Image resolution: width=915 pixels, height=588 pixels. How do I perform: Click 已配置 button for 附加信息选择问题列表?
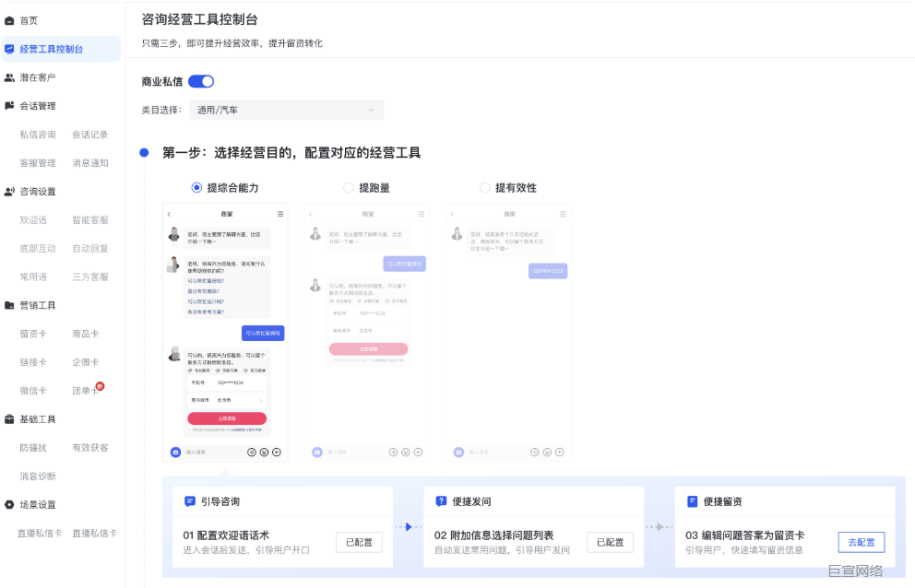click(610, 543)
